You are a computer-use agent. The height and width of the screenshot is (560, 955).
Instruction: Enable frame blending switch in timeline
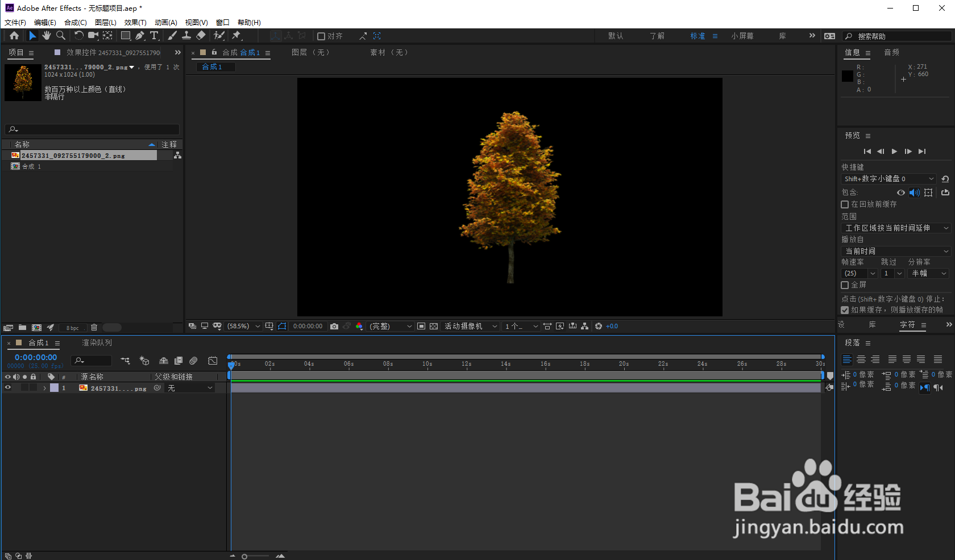click(178, 361)
